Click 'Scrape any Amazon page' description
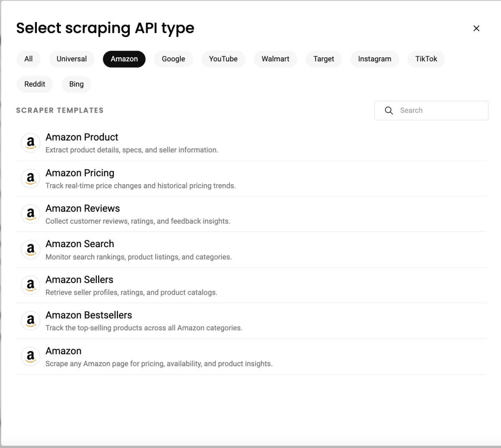Image resolution: width=501 pixels, height=448 pixels. 159,364
